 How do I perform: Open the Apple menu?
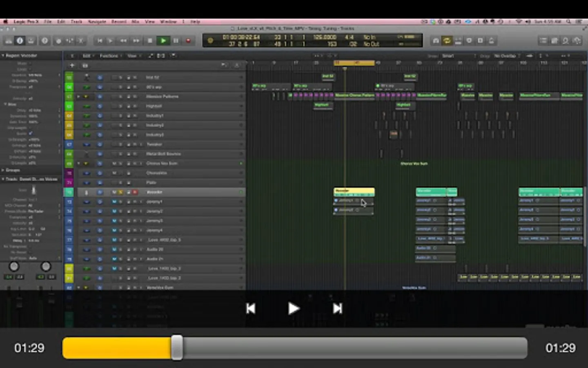click(x=5, y=22)
